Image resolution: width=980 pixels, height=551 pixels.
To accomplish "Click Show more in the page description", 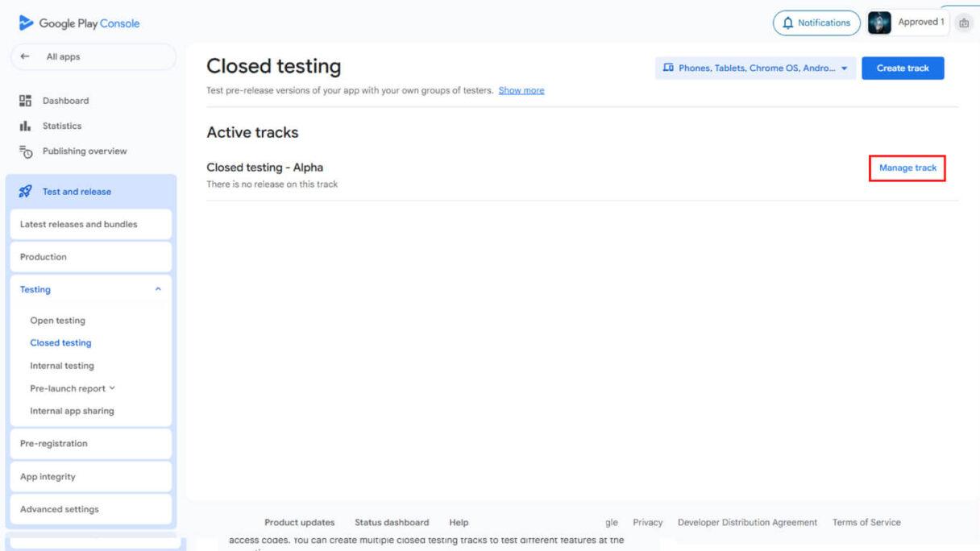I will [521, 90].
